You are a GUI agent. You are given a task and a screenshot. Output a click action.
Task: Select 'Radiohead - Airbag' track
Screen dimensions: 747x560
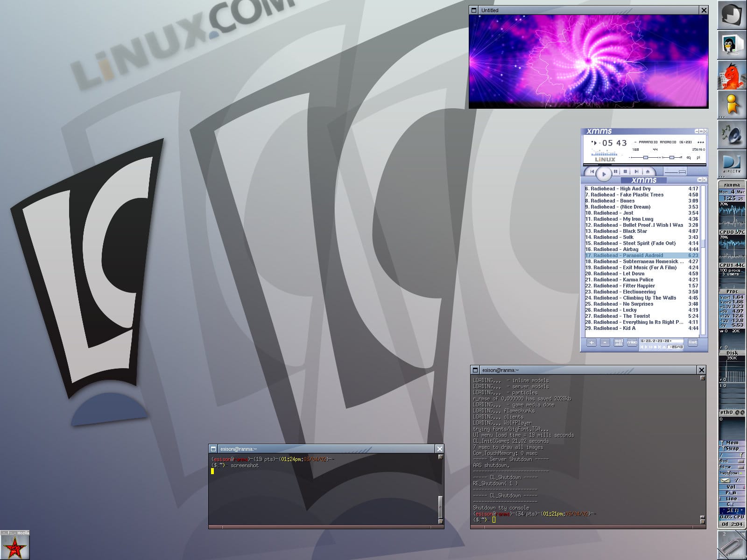tap(641, 250)
